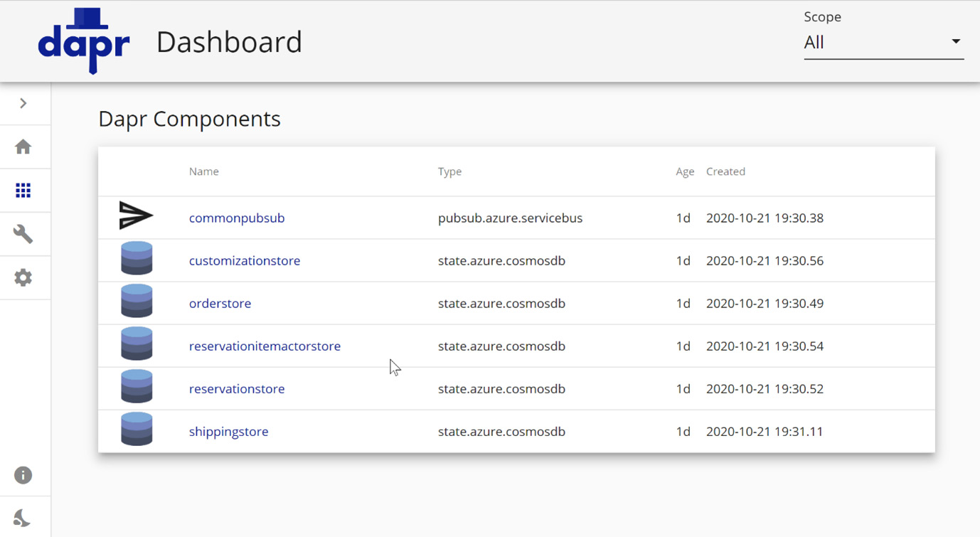Image resolution: width=980 pixels, height=537 pixels.
Task: Click the Created column header
Action: coord(725,171)
